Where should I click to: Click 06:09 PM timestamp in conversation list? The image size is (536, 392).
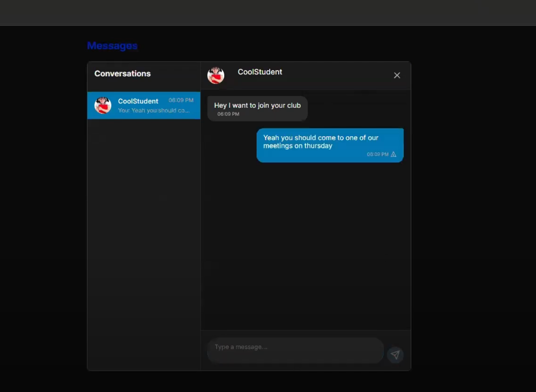tap(181, 100)
